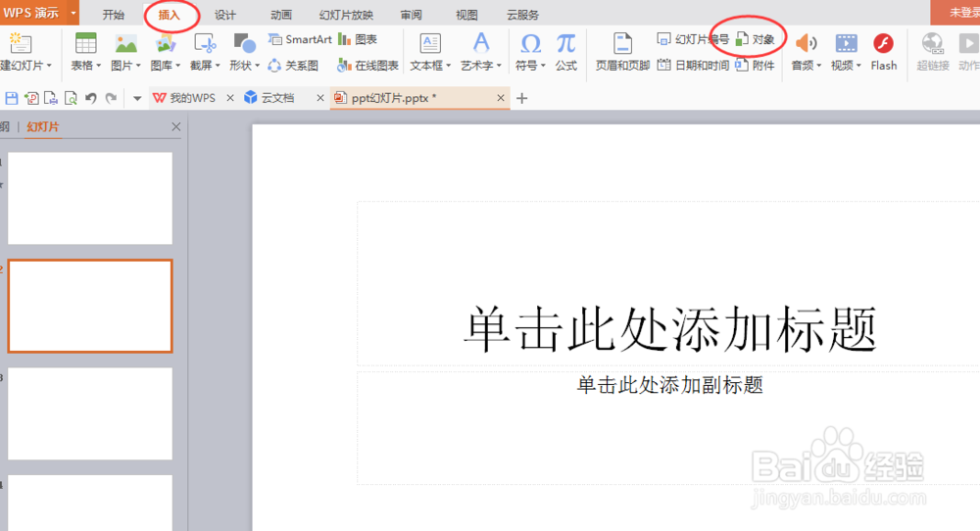980x531 pixels.
Task: Insert 附件 attachment
Action: click(755, 65)
